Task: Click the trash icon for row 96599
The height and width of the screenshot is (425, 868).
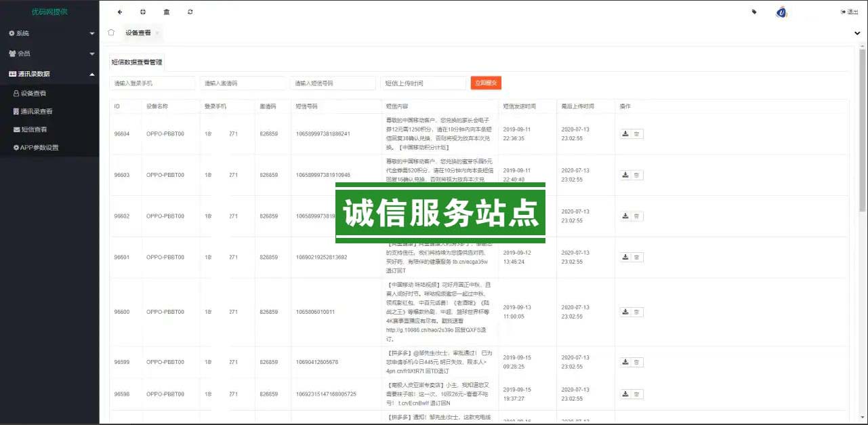Action: (637, 362)
